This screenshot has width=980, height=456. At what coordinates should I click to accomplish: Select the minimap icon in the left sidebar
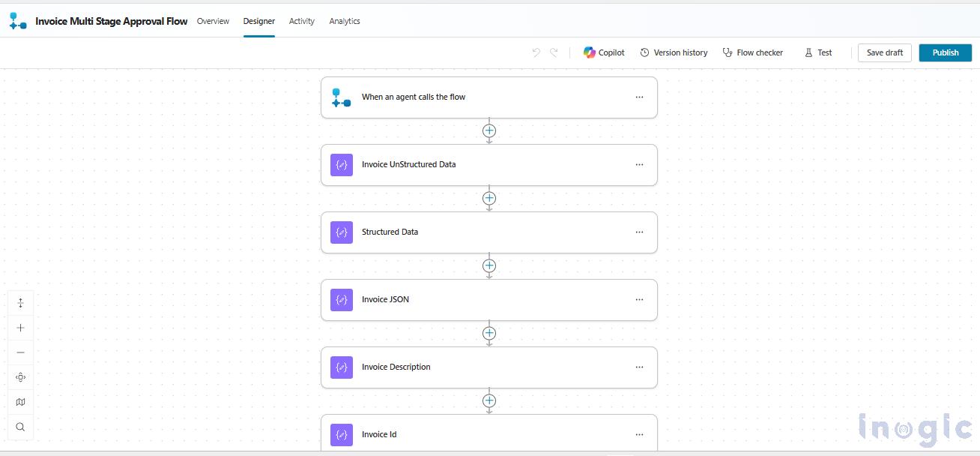pyautogui.click(x=20, y=401)
